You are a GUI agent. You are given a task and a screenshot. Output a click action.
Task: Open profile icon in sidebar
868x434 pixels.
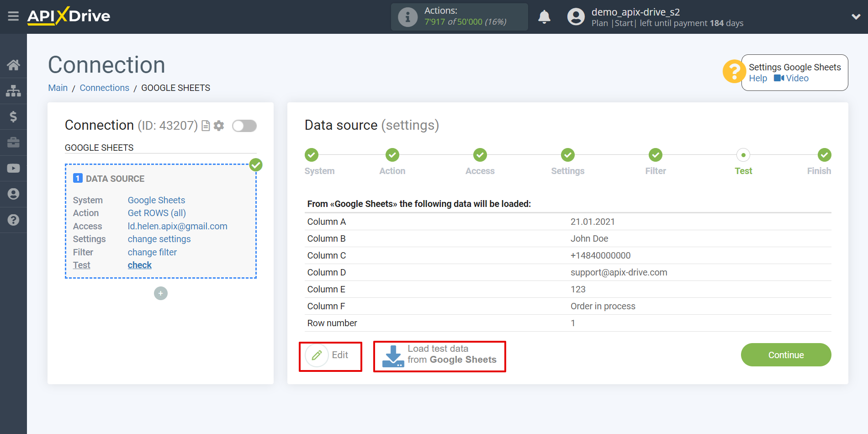click(x=13, y=194)
